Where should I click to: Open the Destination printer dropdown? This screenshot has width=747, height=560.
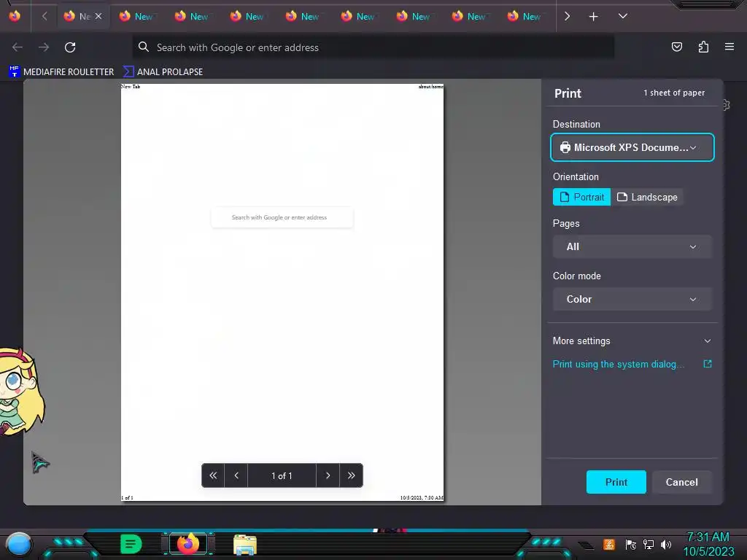click(x=632, y=147)
